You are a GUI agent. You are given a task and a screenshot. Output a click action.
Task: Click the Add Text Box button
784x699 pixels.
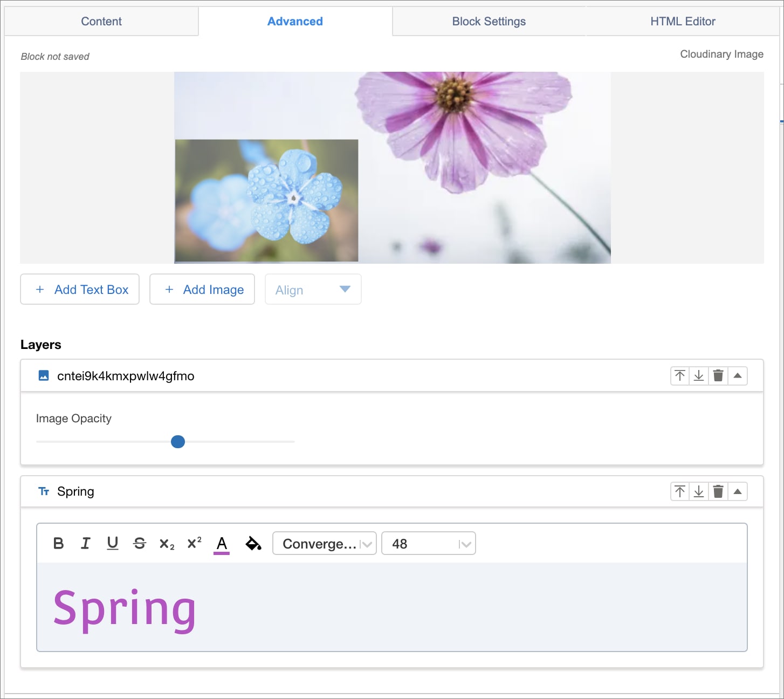tap(80, 290)
